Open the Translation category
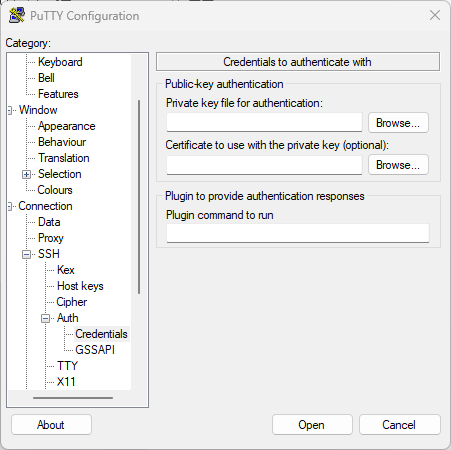 pos(64,158)
